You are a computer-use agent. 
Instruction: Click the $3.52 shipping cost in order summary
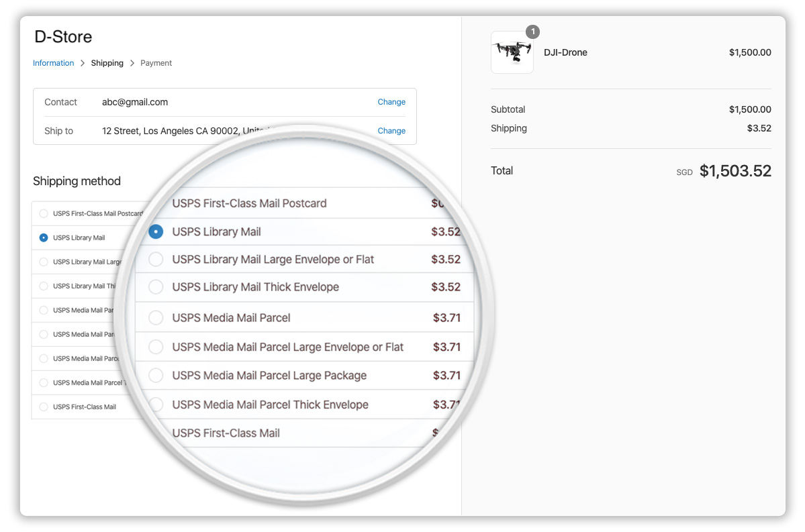click(x=759, y=128)
